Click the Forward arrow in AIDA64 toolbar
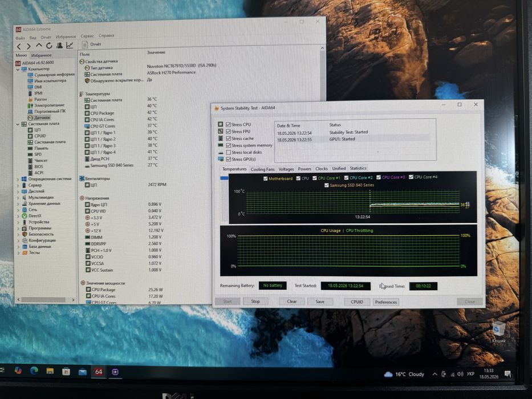The height and width of the screenshot is (399, 532). click(x=29, y=46)
